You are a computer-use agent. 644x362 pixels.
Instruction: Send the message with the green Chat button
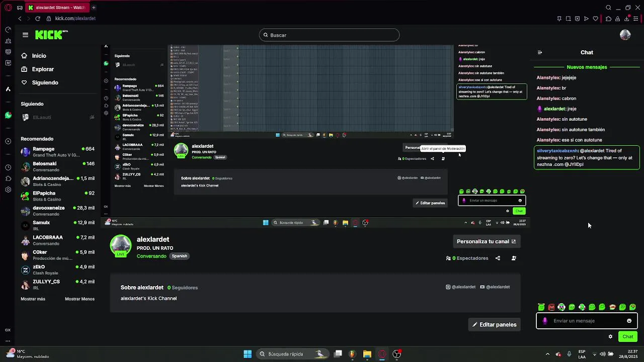628,337
